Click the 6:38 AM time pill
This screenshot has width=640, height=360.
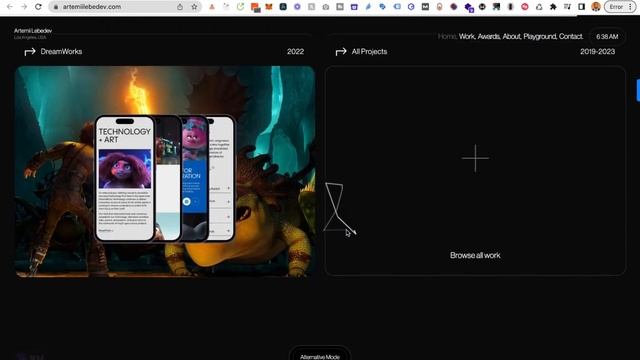click(x=607, y=36)
